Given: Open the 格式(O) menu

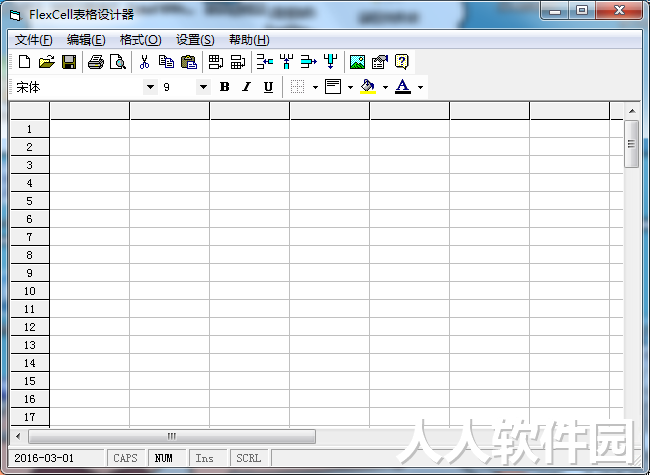Looking at the screenshot, I should 141,40.
